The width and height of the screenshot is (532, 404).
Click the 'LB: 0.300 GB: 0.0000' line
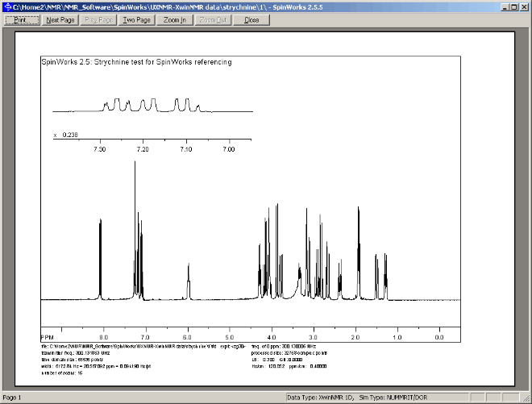coord(276,360)
